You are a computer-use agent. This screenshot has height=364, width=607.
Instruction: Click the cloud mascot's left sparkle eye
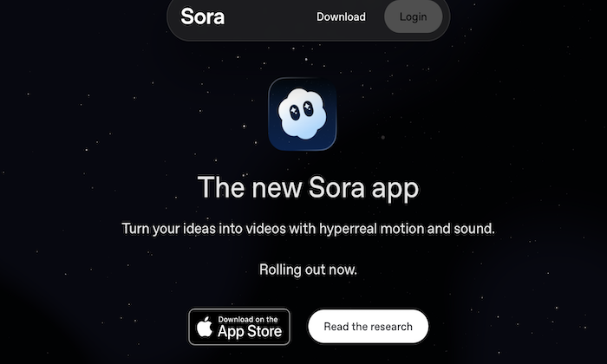[295, 112]
